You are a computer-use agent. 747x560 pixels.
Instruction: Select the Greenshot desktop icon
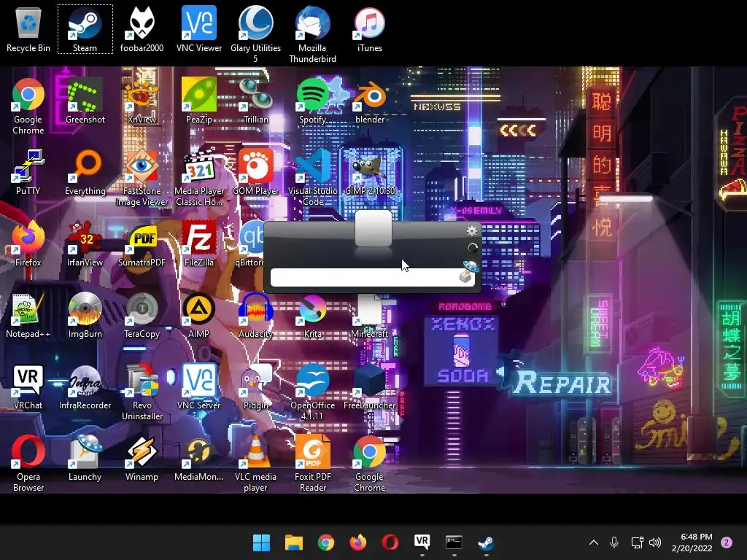[85, 101]
